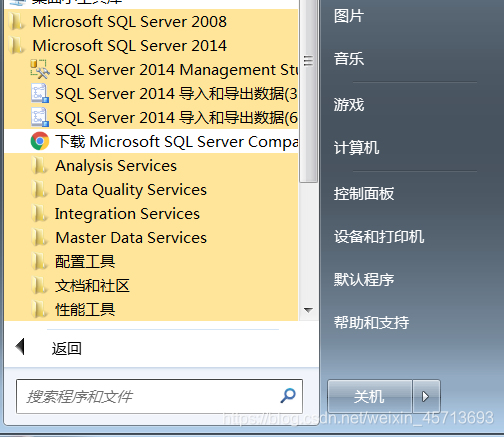Expand the Master Data Services folder
This screenshot has width=504, height=437.
point(151,238)
